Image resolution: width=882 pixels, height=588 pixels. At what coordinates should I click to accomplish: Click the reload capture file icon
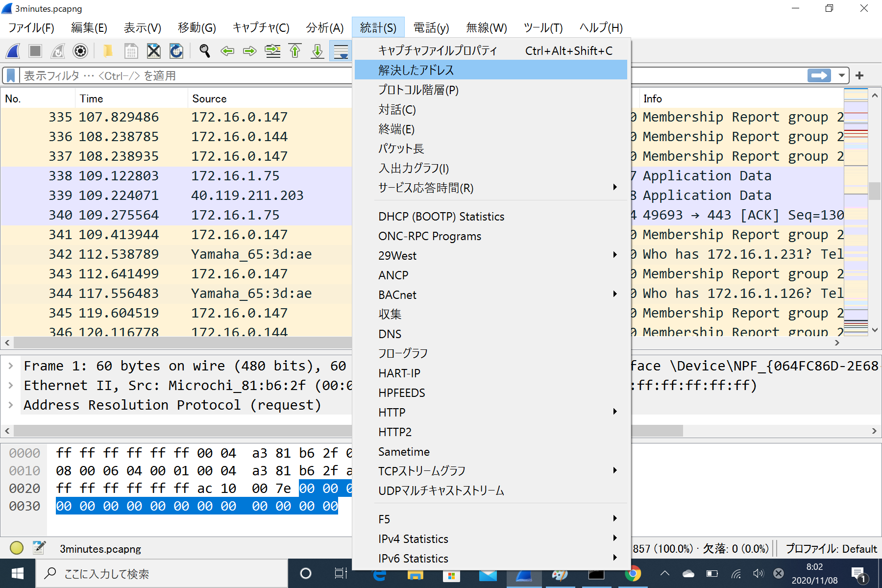click(x=176, y=51)
